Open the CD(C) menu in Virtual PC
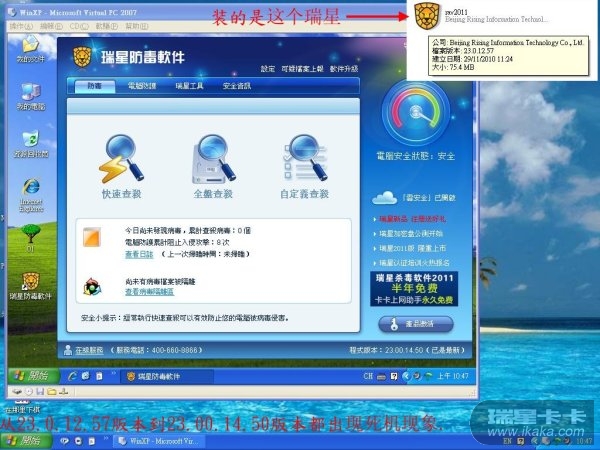Viewport: 600px width, 450px height. pos(79,26)
